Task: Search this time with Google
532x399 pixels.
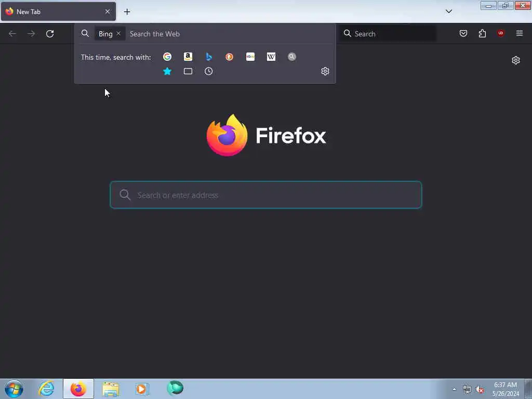Action: [167, 57]
